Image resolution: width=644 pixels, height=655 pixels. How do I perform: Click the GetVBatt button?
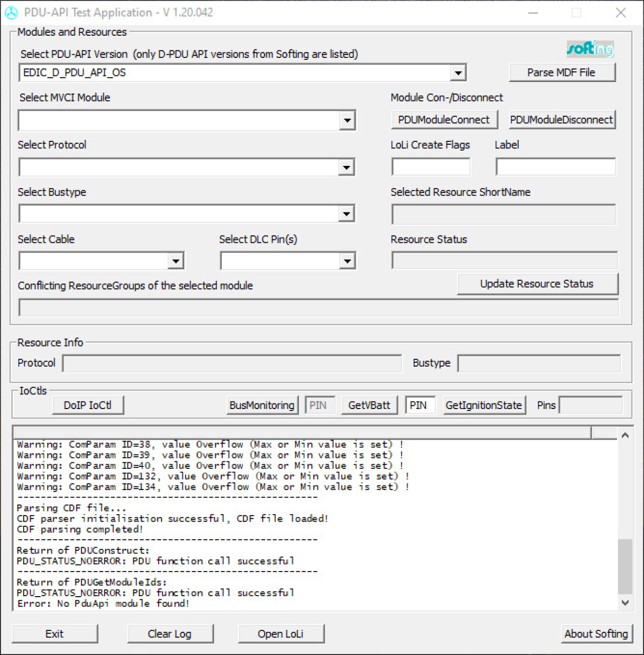pos(369,405)
